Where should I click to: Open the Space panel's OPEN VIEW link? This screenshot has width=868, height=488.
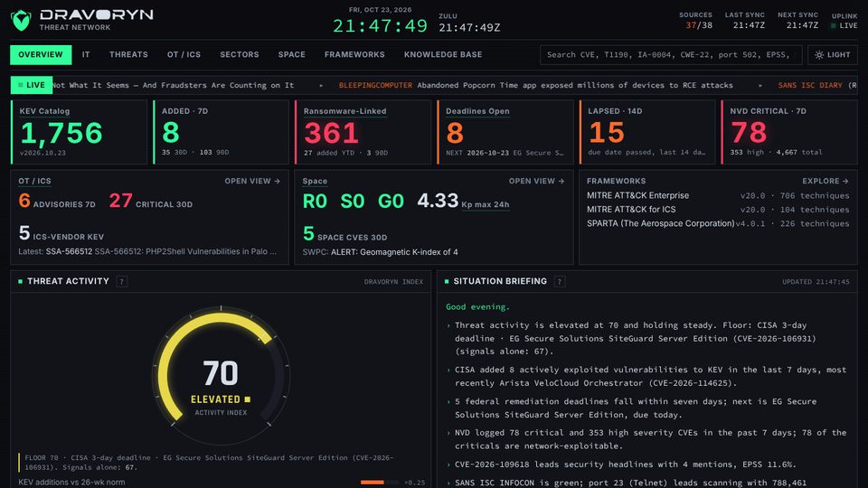tap(536, 181)
